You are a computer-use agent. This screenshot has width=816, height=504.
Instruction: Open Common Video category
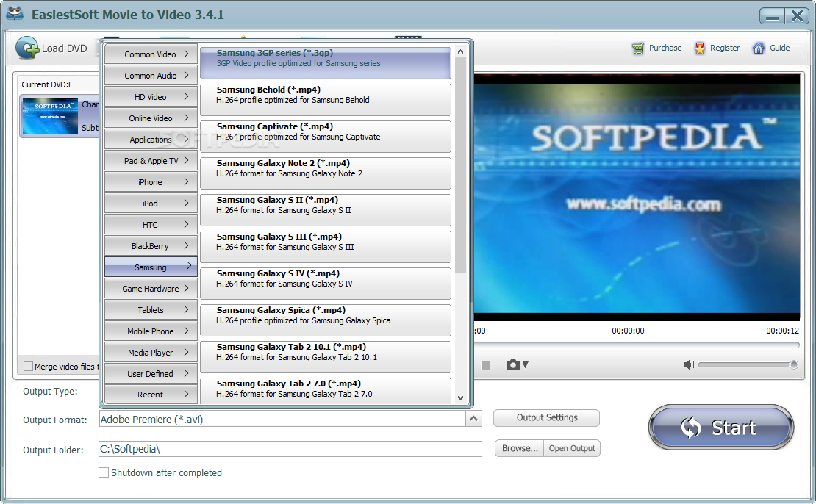[151, 54]
